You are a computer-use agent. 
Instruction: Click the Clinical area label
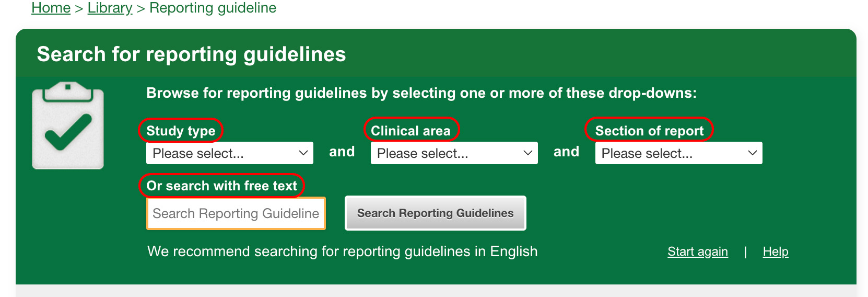(x=410, y=131)
